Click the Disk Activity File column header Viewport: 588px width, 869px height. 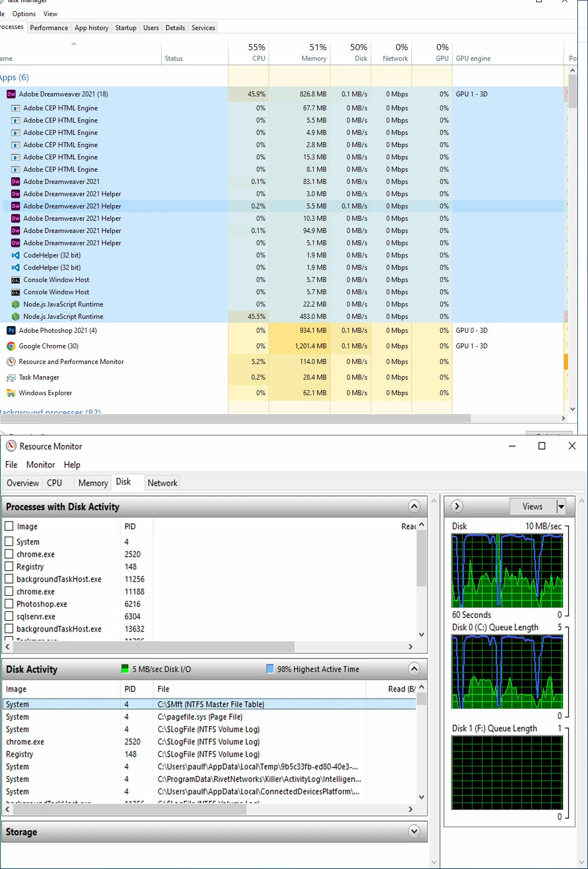[259, 689]
